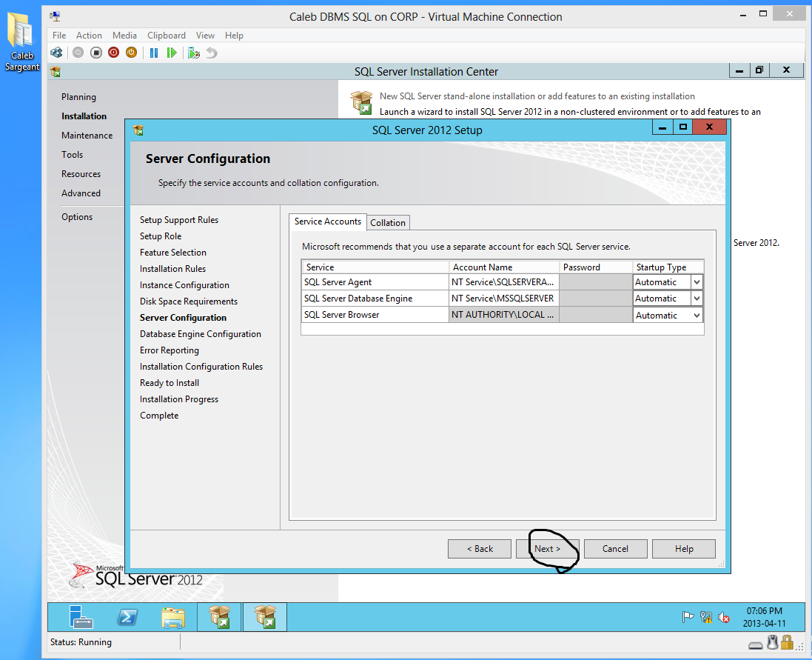Click the Snapshot toolbar icon

pyautogui.click(x=194, y=53)
